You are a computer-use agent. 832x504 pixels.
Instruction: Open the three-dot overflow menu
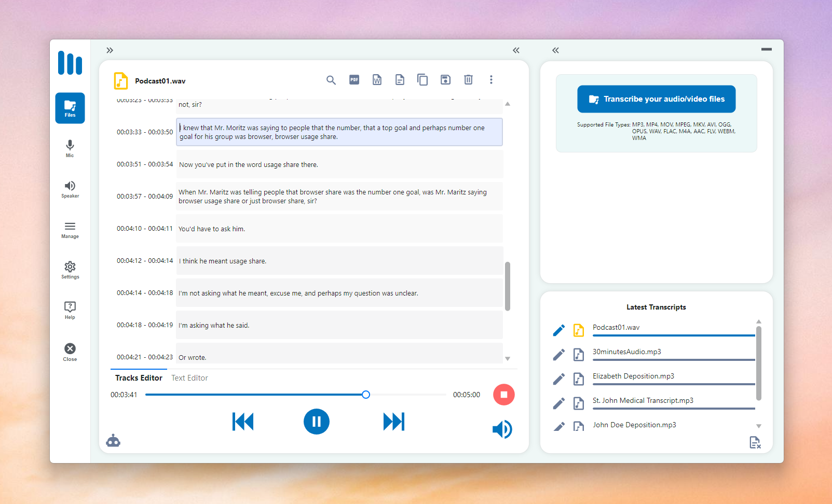491,79
